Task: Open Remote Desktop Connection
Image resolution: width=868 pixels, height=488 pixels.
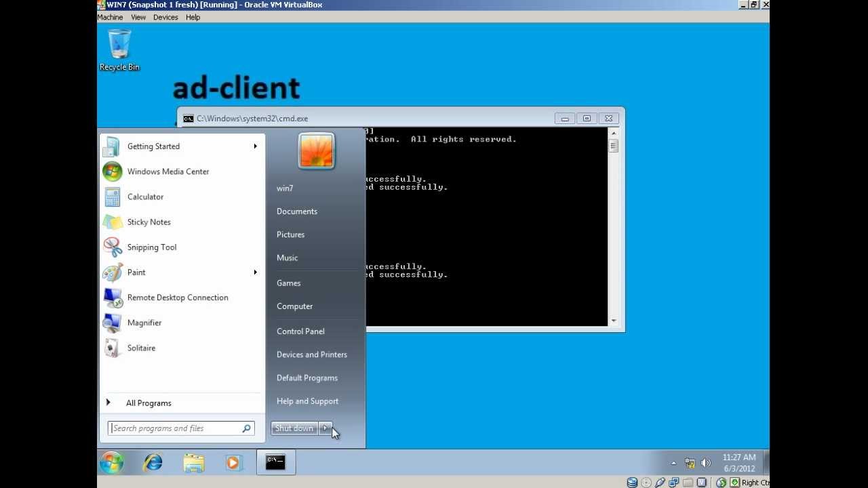Action: [181, 297]
